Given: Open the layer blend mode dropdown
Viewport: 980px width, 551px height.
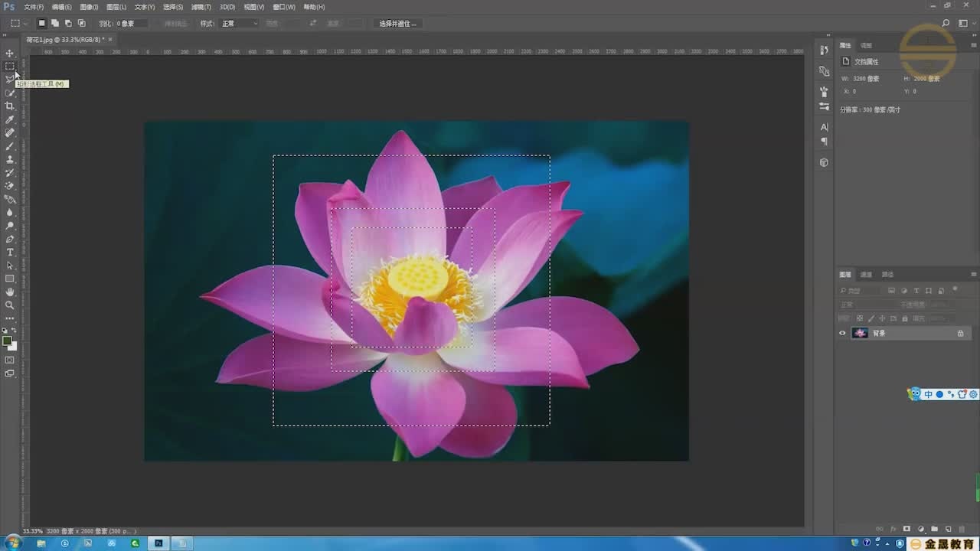Looking at the screenshot, I should (x=867, y=305).
